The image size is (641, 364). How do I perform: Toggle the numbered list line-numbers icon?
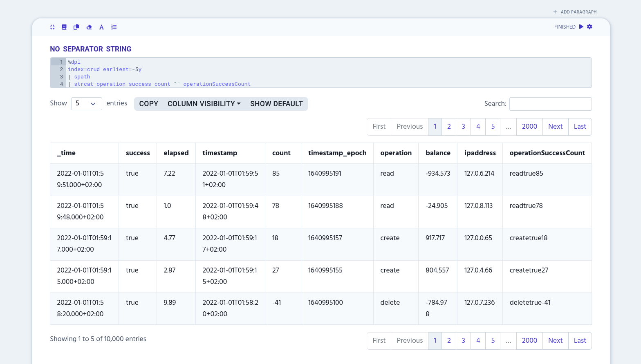[x=114, y=27]
